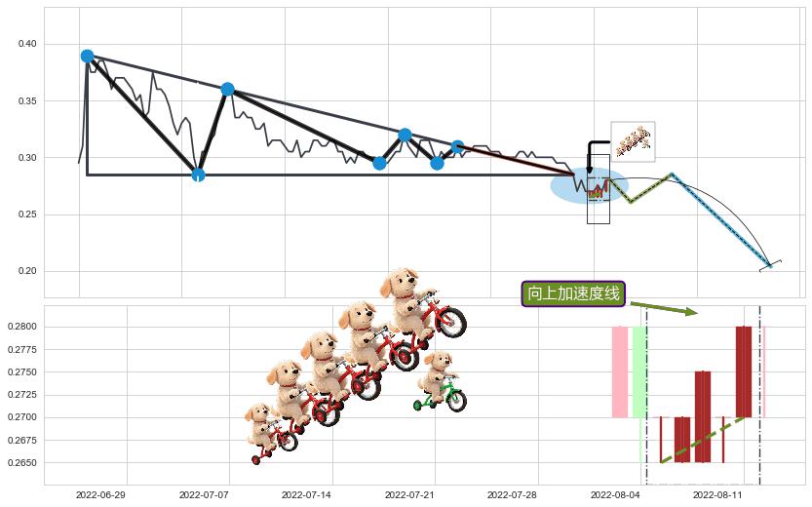Click the second blue peak marker at 0.36

click(227, 89)
